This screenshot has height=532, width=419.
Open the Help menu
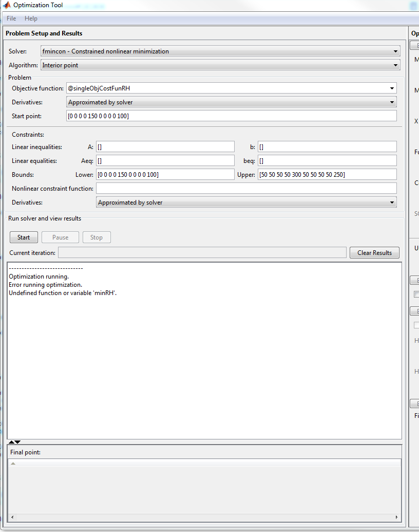31,19
